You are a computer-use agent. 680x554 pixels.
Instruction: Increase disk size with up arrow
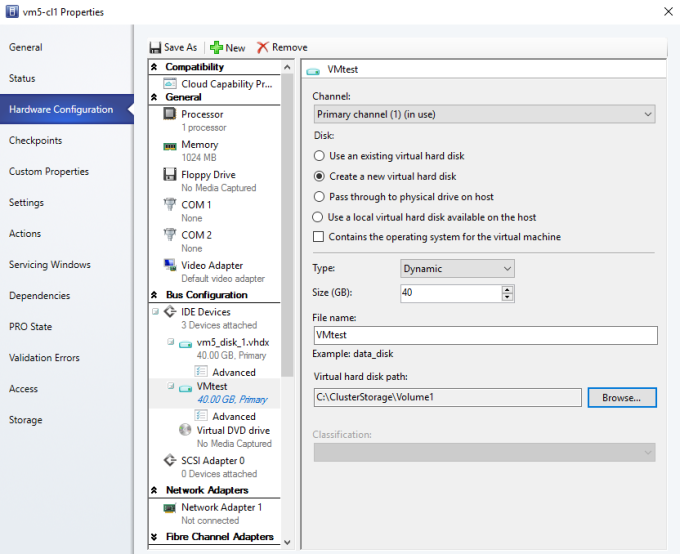coord(507,290)
